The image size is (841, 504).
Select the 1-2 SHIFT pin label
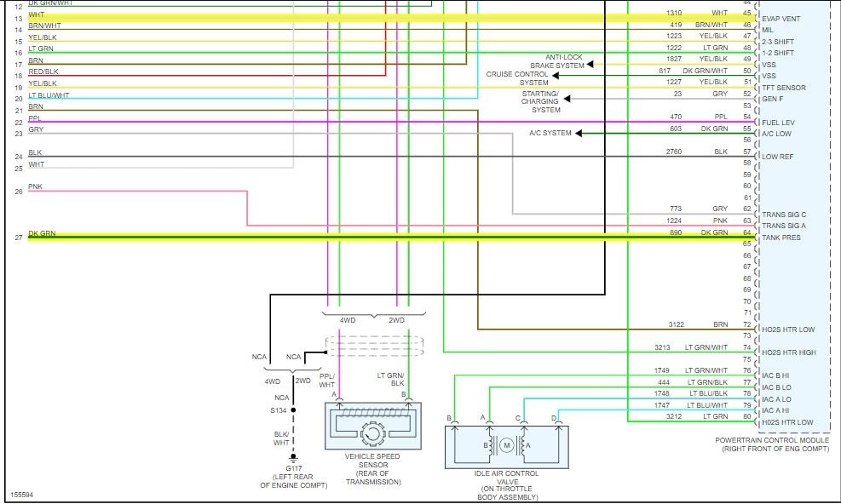[x=778, y=53]
